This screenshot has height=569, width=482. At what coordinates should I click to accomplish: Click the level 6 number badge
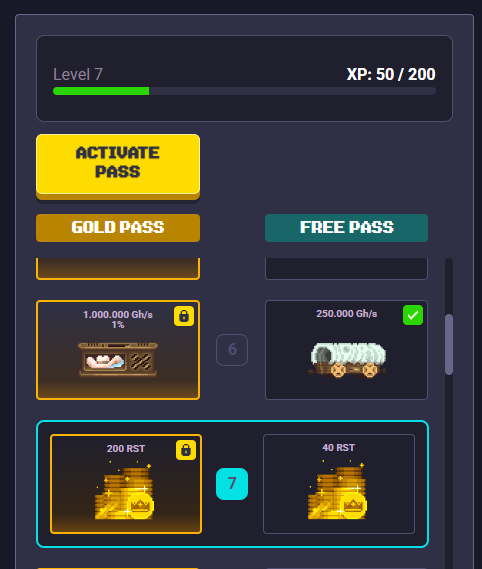pyautogui.click(x=232, y=349)
